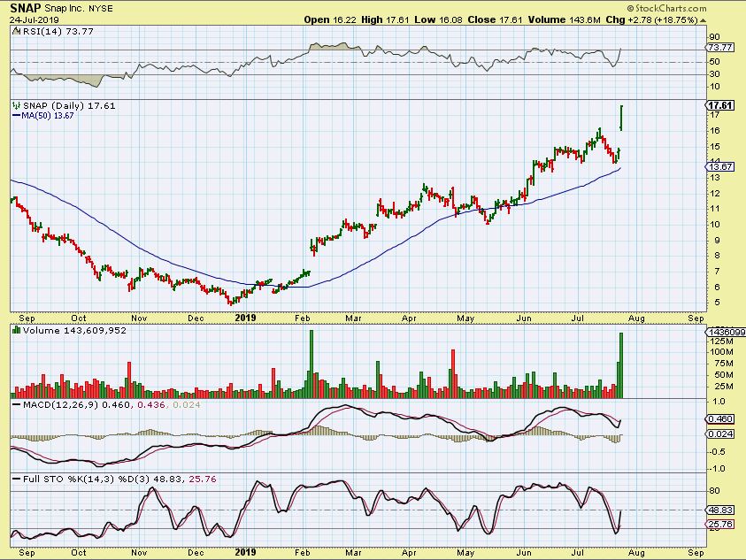Click the 'Open 16.22' value in the header
Image resolution: width=746 pixels, height=560 pixels.
coord(331,20)
